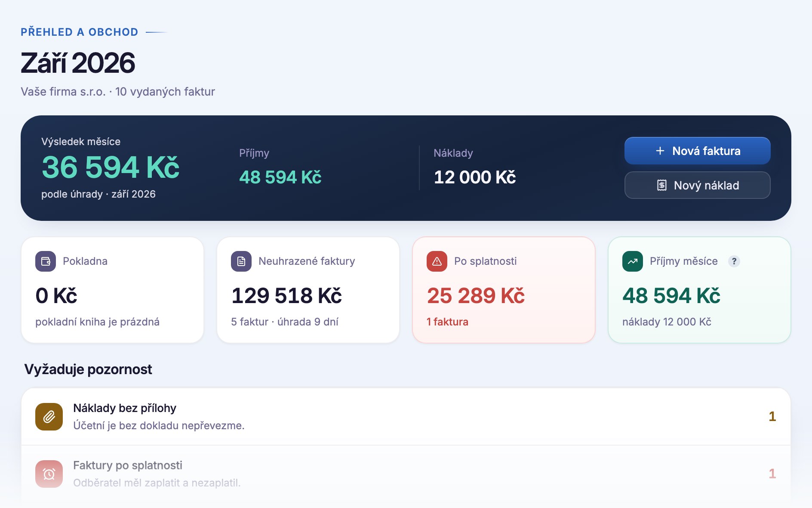This screenshot has height=508, width=812.
Task: Click the '5 faktur · úhrada 9 dní' text
Action: coord(285,322)
